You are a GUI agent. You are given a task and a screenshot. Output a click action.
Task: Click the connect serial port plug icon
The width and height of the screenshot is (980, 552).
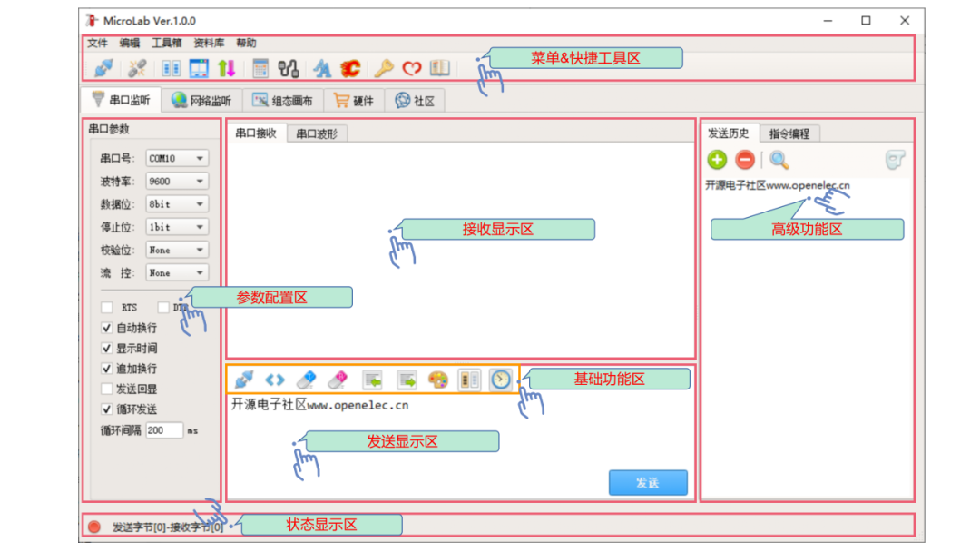coord(105,67)
